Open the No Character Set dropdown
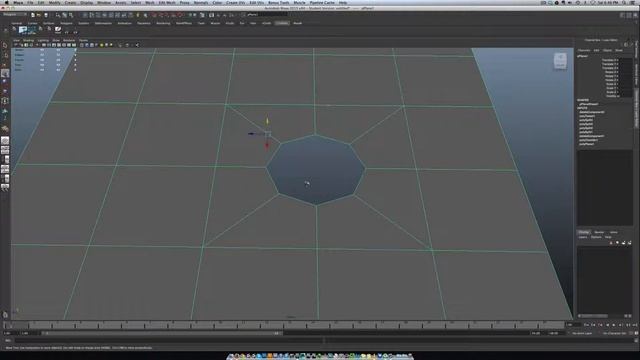This screenshot has height=360, width=640. click(x=616, y=333)
